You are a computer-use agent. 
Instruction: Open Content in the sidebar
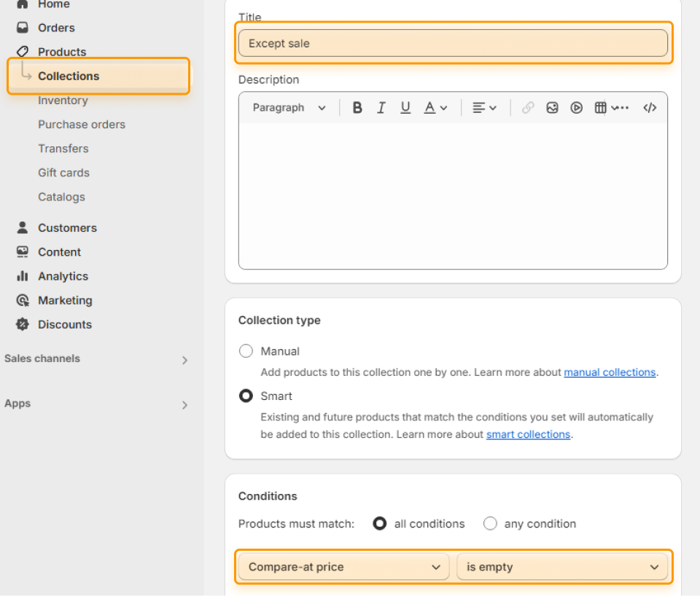59,252
